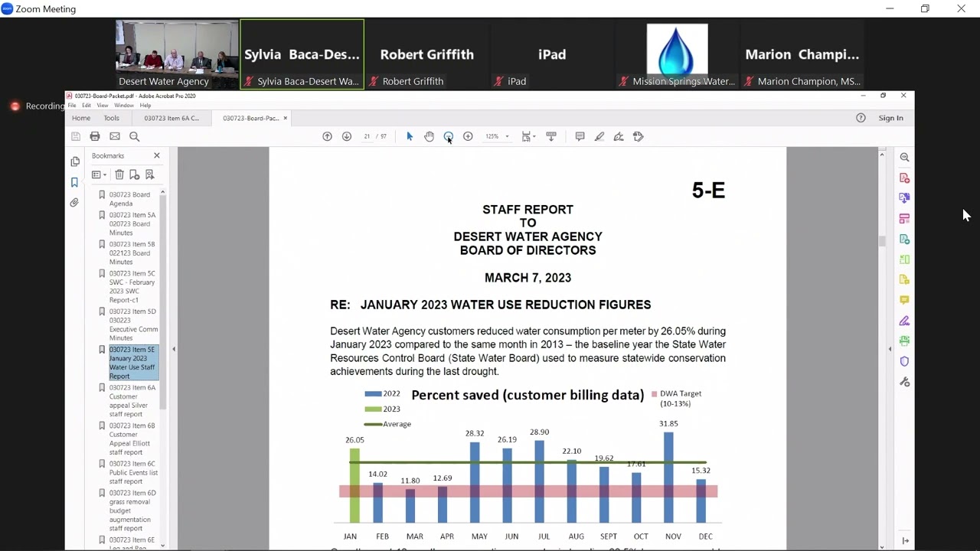Select the Item 6D grass removal budget bookmark
This screenshot has width=980, height=551.
coord(132,510)
